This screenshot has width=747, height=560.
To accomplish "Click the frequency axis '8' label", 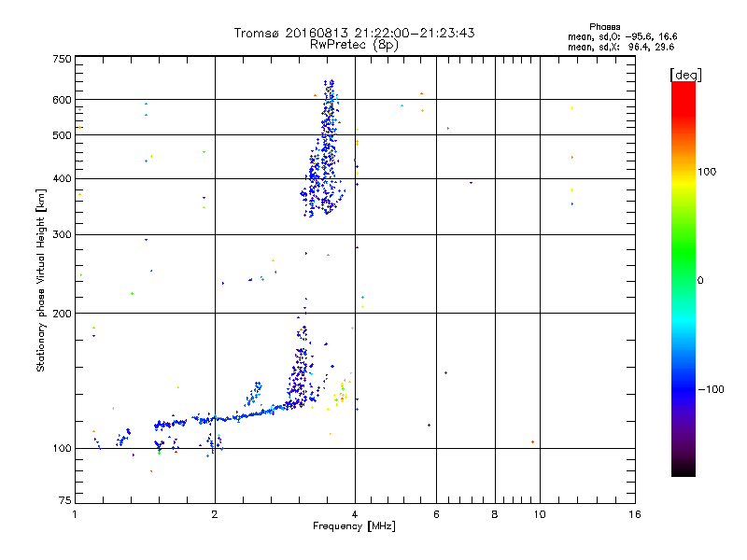I will [x=495, y=514].
